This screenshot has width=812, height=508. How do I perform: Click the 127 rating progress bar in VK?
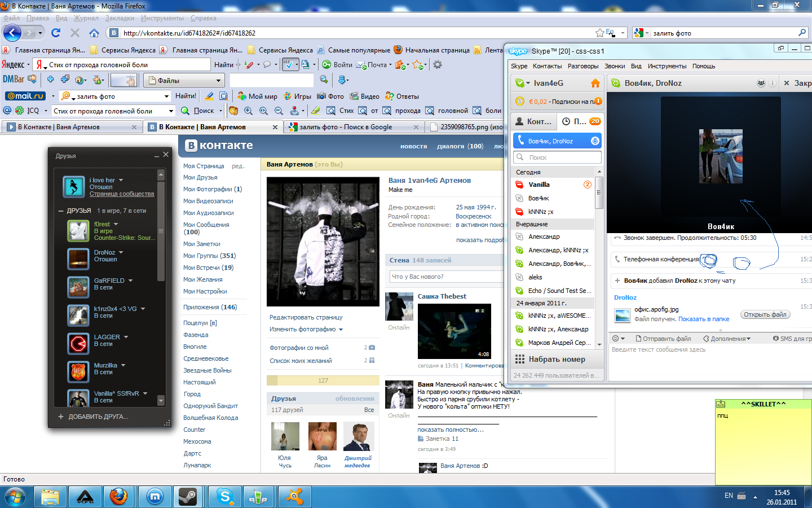323,380
